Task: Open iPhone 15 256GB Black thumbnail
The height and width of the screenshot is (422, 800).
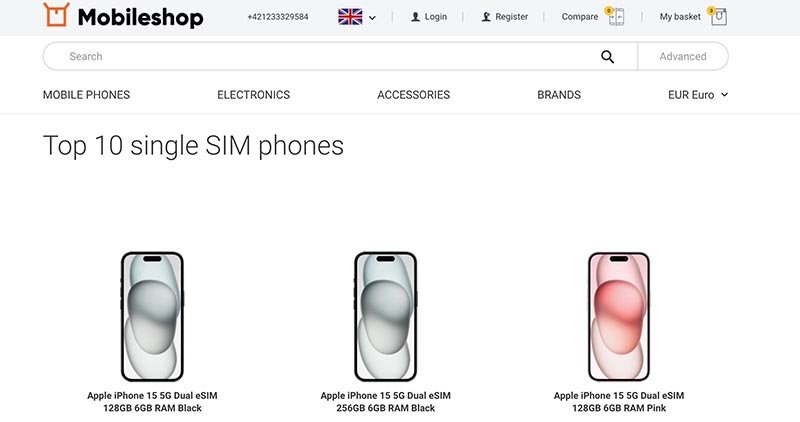Action: (385, 315)
